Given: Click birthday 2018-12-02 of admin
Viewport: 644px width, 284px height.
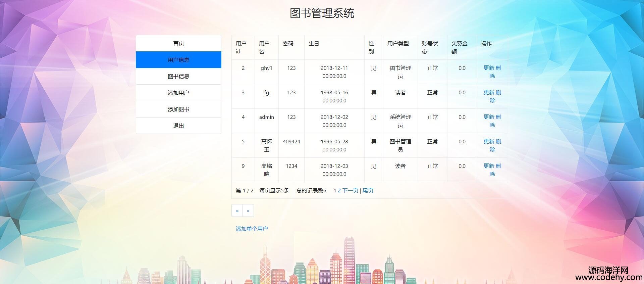Looking at the screenshot, I should tap(334, 121).
